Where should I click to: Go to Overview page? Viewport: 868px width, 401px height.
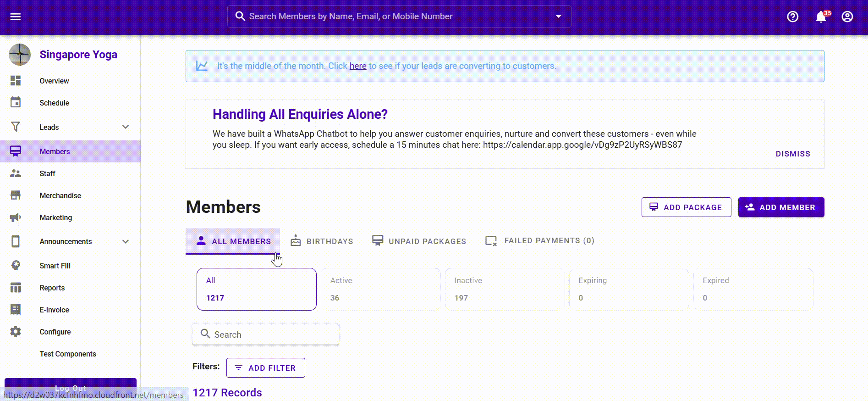[54, 81]
